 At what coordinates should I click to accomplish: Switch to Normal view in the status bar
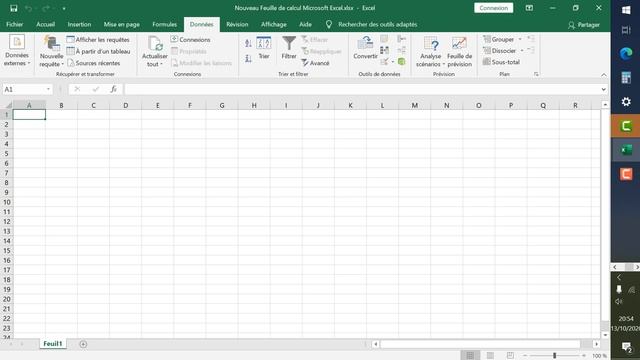(x=470, y=356)
